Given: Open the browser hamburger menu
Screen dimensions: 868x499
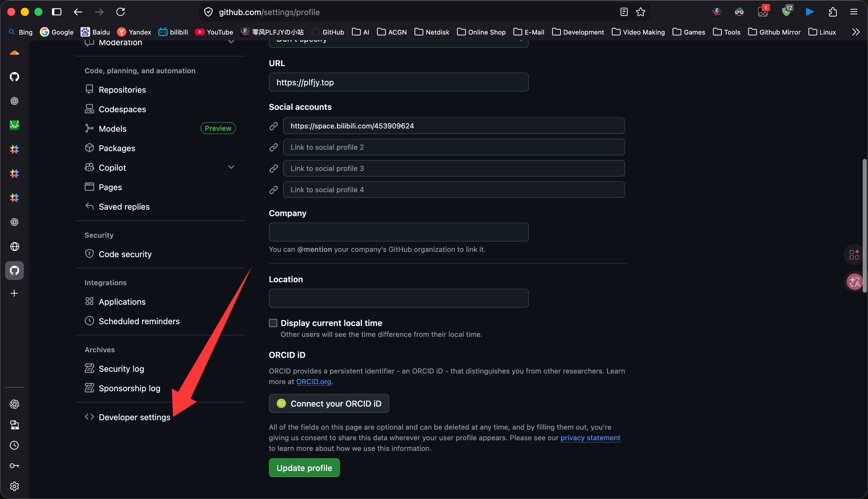Looking at the screenshot, I should click(x=854, y=12).
